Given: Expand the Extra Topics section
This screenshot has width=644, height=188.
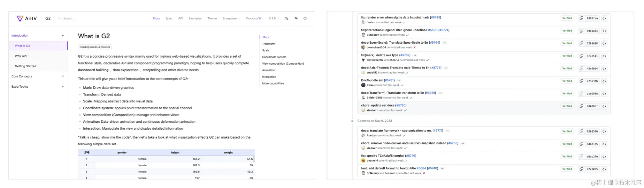Looking at the screenshot, I should (63, 87).
